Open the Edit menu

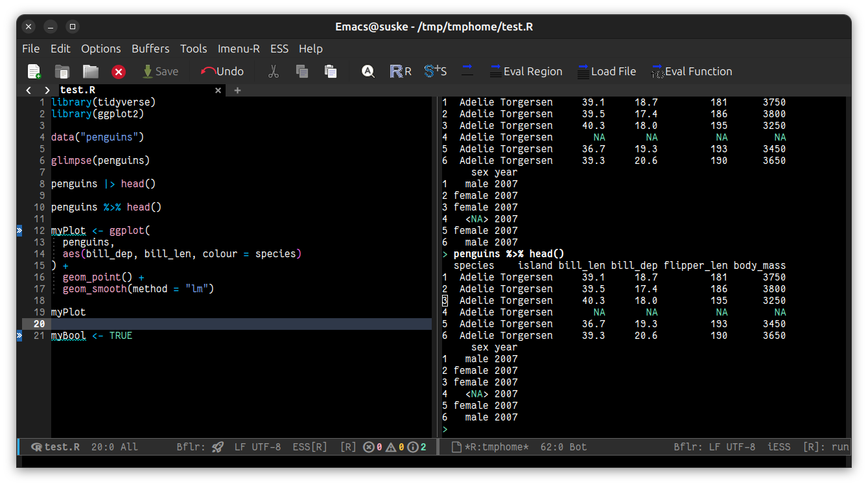60,49
